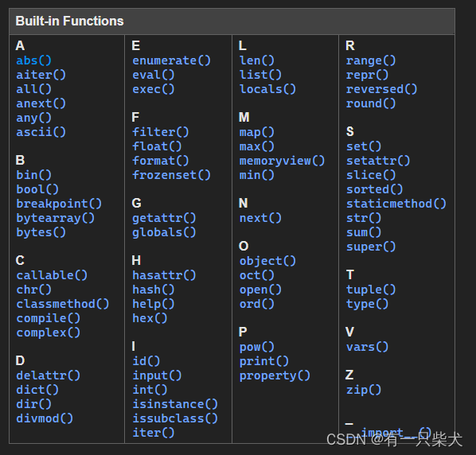
Task: Open the divmod() link
Action: click(45, 418)
